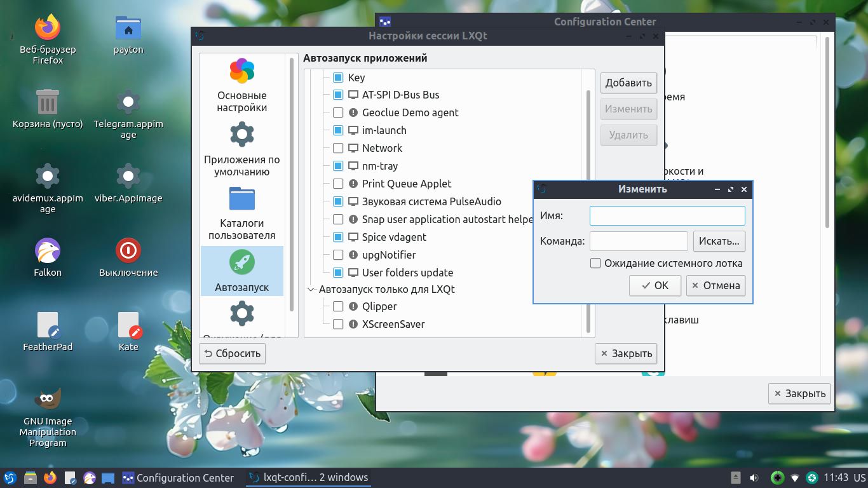Select the Kate editor desktop icon
Viewport: 868px width, 488px height.
click(128, 325)
